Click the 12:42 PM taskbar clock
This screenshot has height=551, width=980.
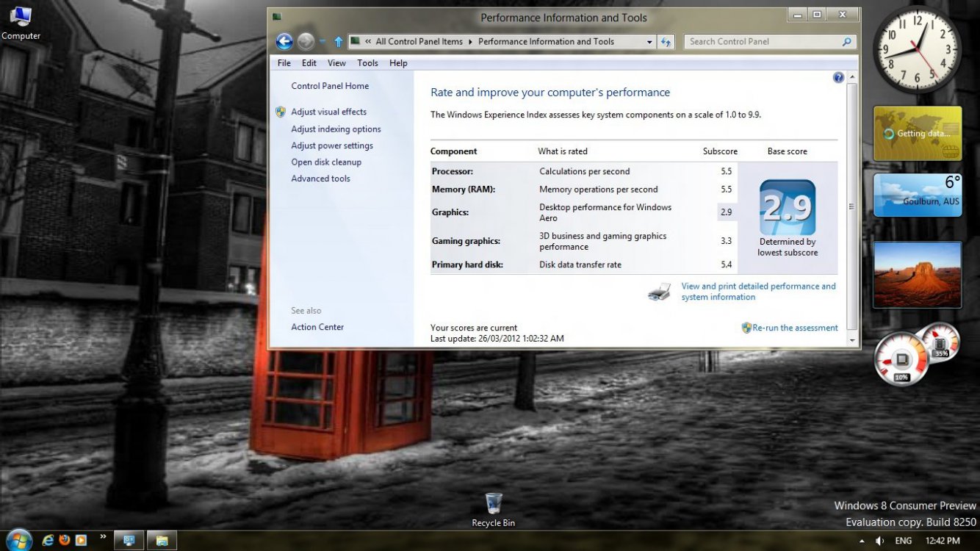pyautogui.click(x=943, y=541)
